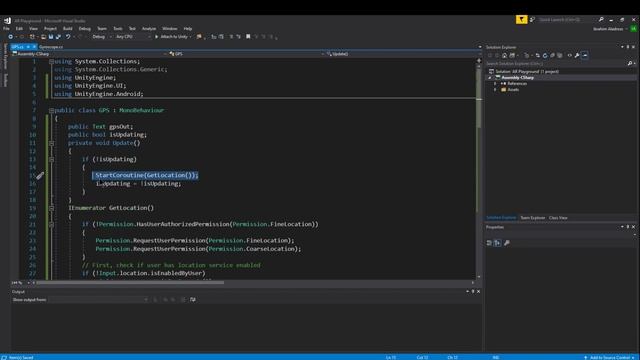The height and width of the screenshot is (360, 640).
Task: Click the editor vertical scrollbar thumb
Action: coord(479,98)
